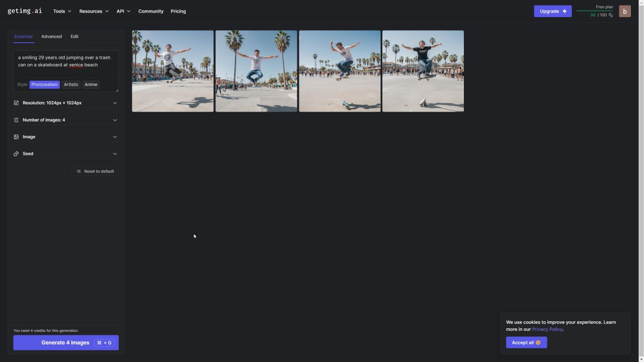
Task: Open the first generated skateboarder image
Action: [173, 71]
